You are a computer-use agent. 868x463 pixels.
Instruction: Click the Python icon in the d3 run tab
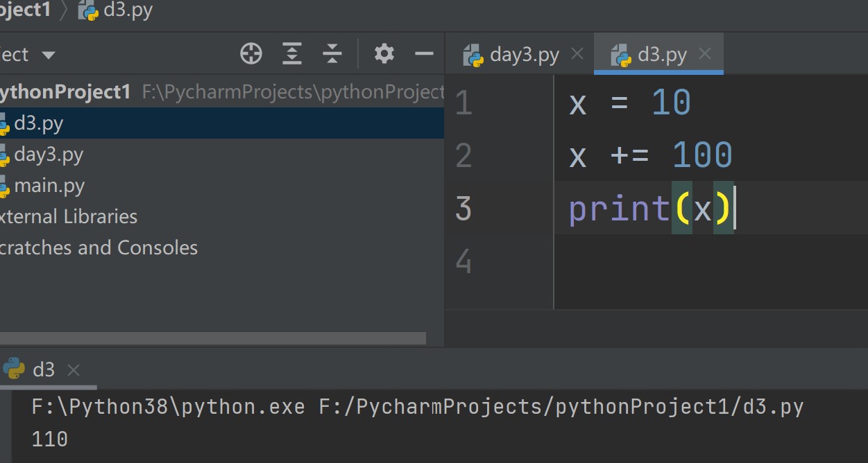click(14, 369)
